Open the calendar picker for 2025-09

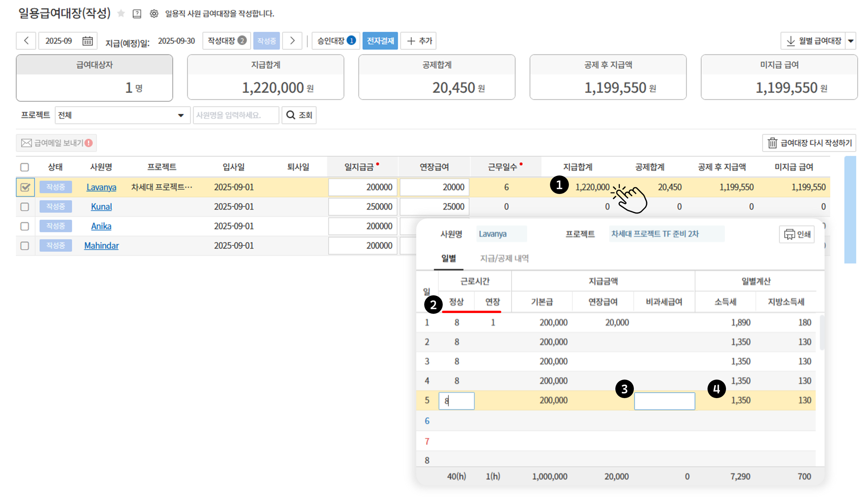pyautogui.click(x=88, y=41)
